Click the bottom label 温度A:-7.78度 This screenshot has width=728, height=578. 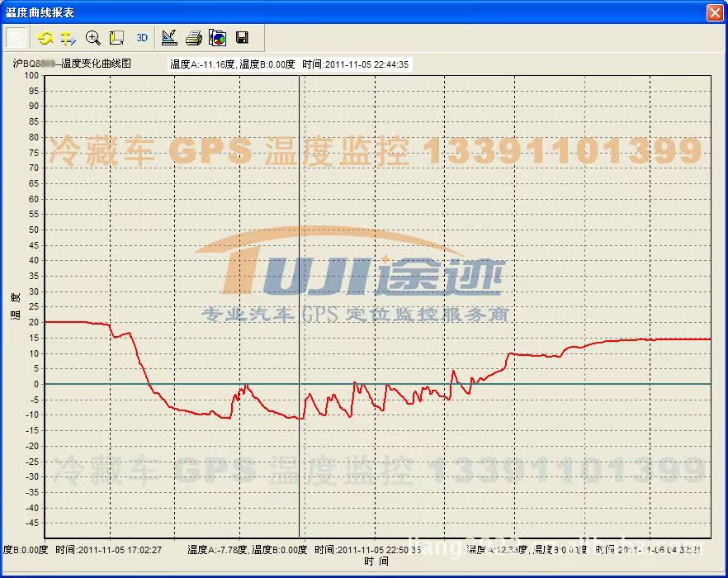217,550
